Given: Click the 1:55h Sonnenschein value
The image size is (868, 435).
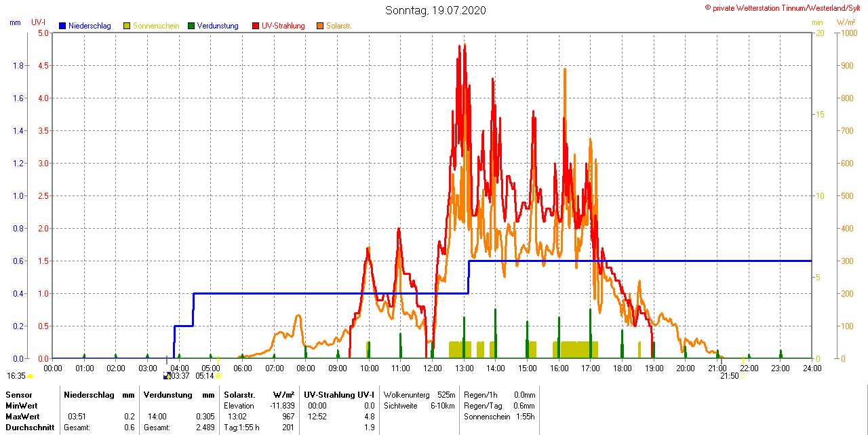Looking at the screenshot, I should (526, 417).
